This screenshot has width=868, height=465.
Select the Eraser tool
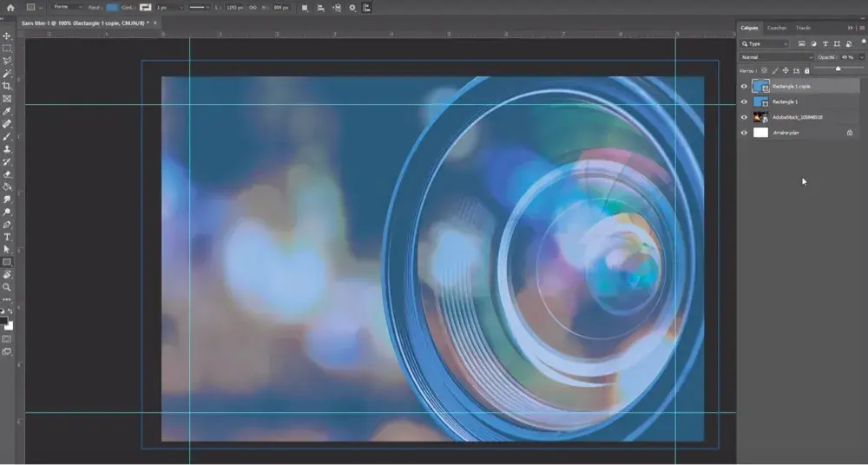tap(7, 174)
